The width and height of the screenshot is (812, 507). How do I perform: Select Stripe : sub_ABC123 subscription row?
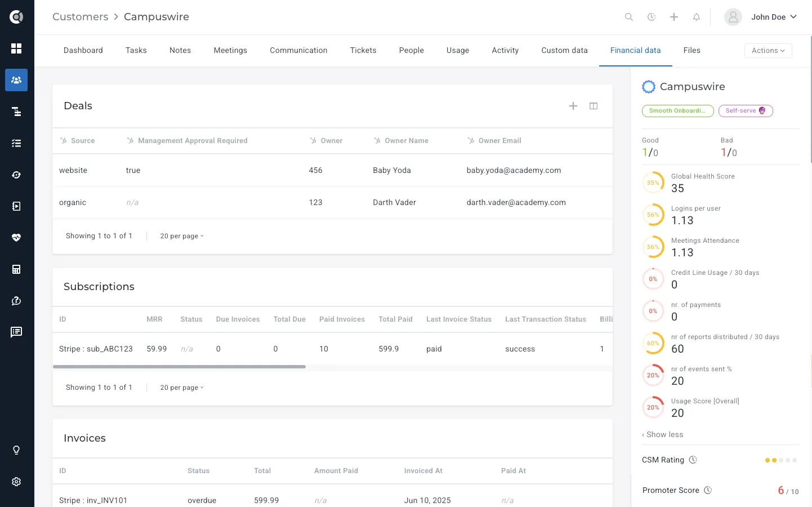tap(332, 349)
